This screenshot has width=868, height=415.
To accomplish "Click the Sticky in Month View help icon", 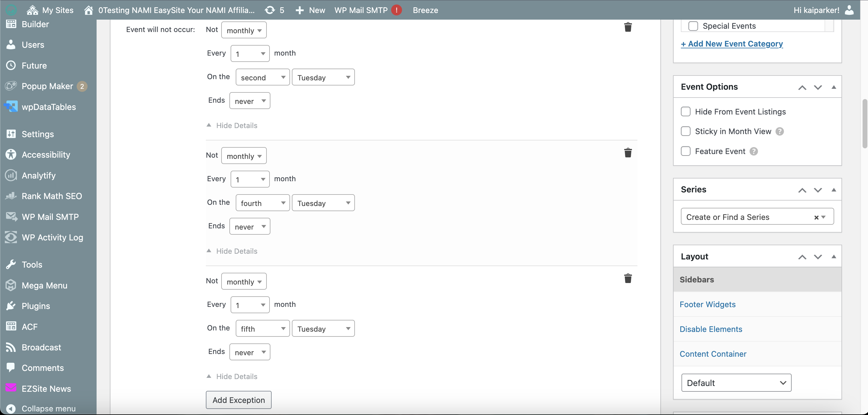I will [x=779, y=131].
